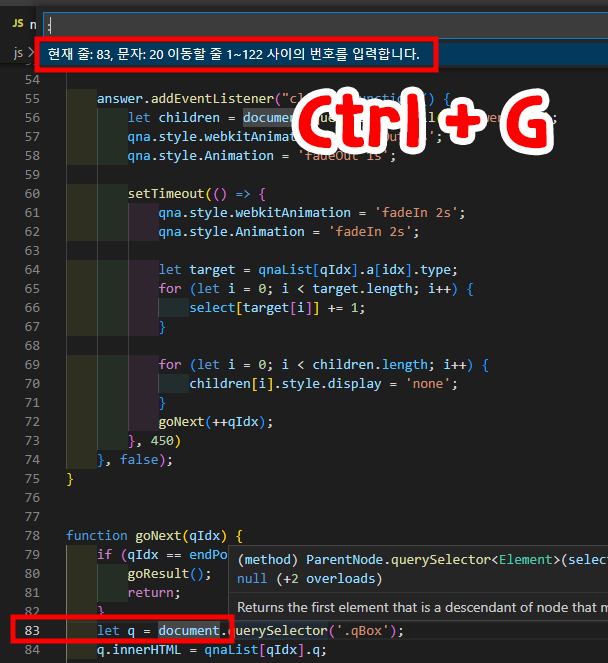The width and height of the screenshot is (608, 663).
Task: Click the 'target' variable on line 64
Action: pyautogui.click(x=212, y=270)
